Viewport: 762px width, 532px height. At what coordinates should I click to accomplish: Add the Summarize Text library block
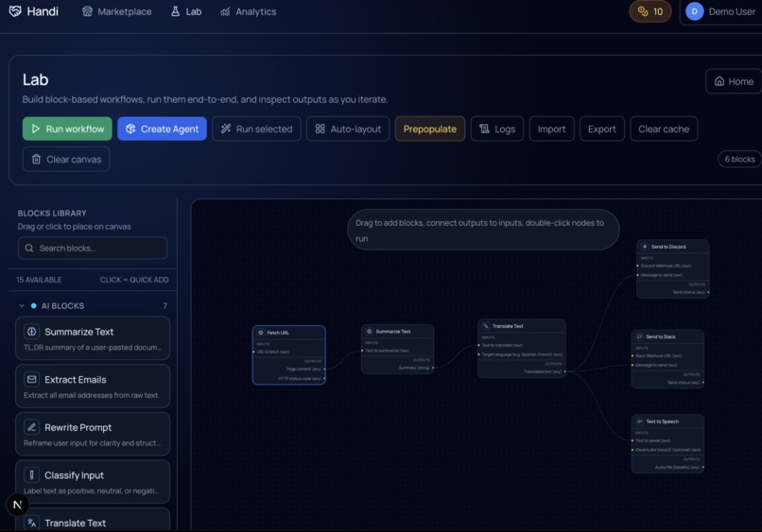point(93,338)
